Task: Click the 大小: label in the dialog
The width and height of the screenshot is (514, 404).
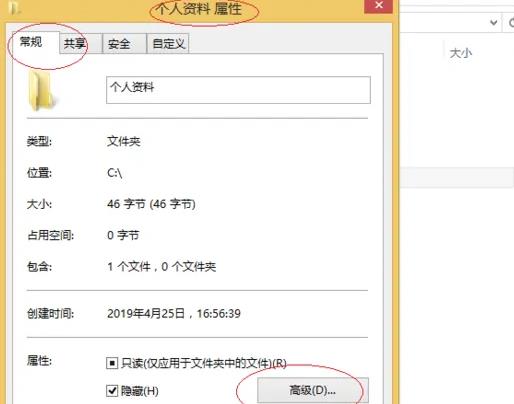Action: point(39,204)
